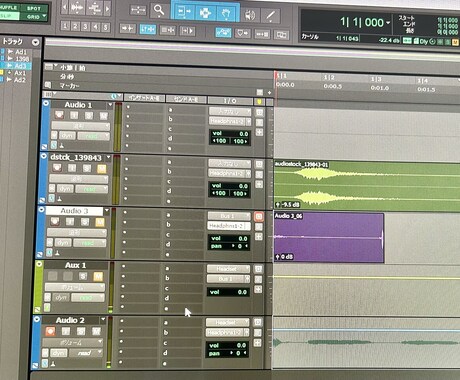Enable Shuffle edit mode

[9, 8]
